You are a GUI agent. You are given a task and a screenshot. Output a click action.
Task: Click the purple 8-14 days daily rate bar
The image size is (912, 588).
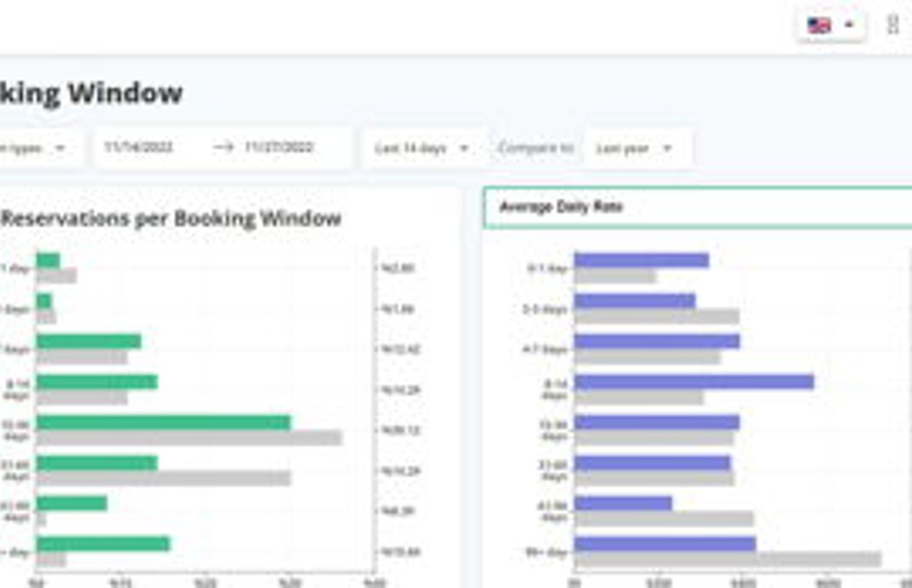(694, 382)
